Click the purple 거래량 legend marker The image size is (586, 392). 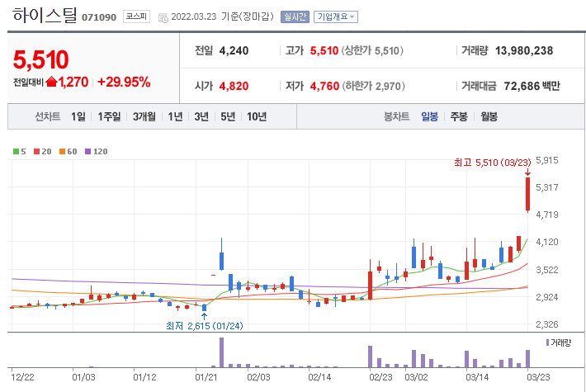pos(547,342)
